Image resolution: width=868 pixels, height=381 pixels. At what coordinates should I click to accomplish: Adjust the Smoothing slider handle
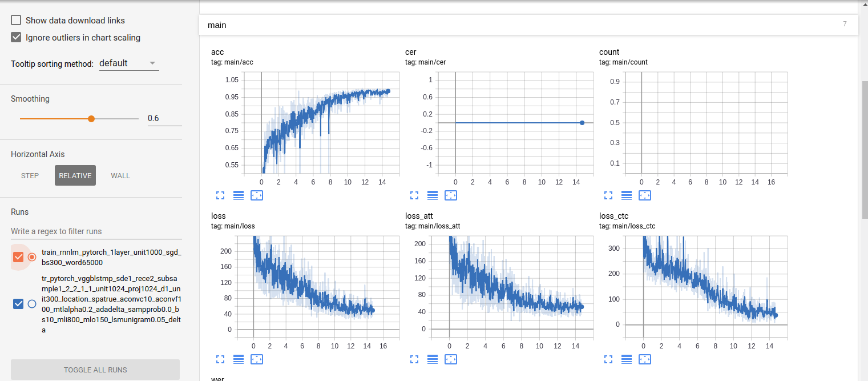[91, 118]
